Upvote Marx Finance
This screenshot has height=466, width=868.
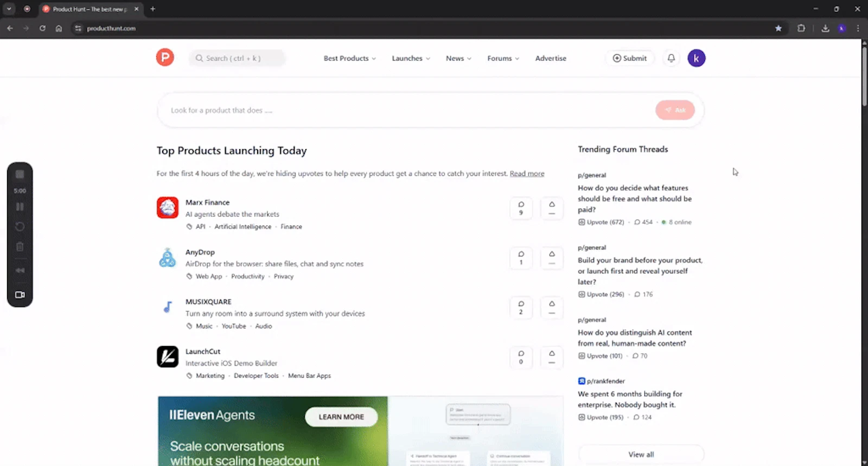pos(552,208)
